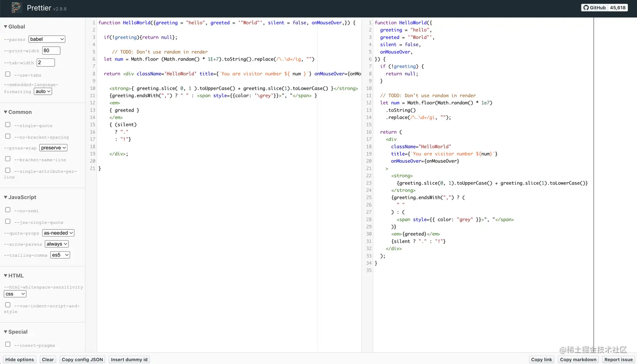Click the Prettier title text
This screenshot has height=364, width=637.
click(x=39, y=8)
